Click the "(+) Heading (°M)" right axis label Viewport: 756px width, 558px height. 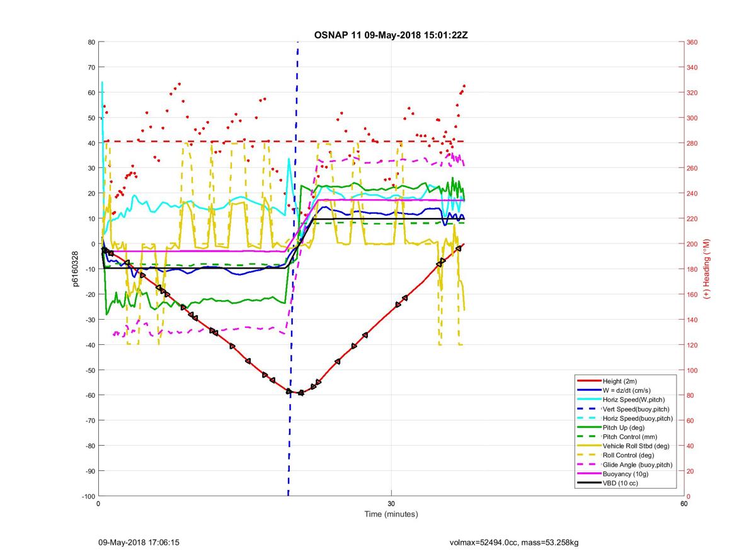pos(706,269)
